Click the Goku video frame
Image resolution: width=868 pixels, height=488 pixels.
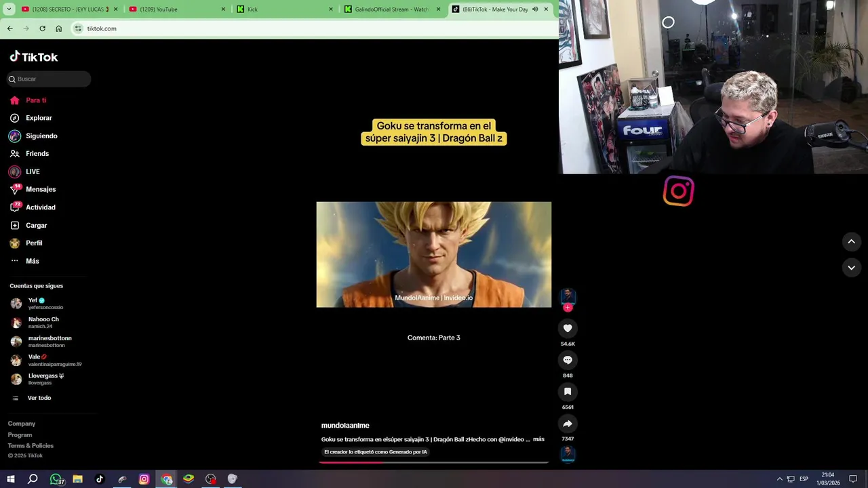[434, 254]
